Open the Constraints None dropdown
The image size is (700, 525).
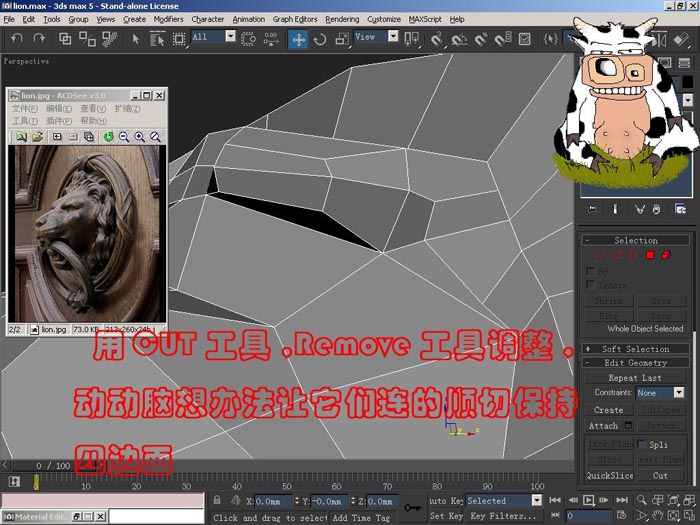coord(679,392)
